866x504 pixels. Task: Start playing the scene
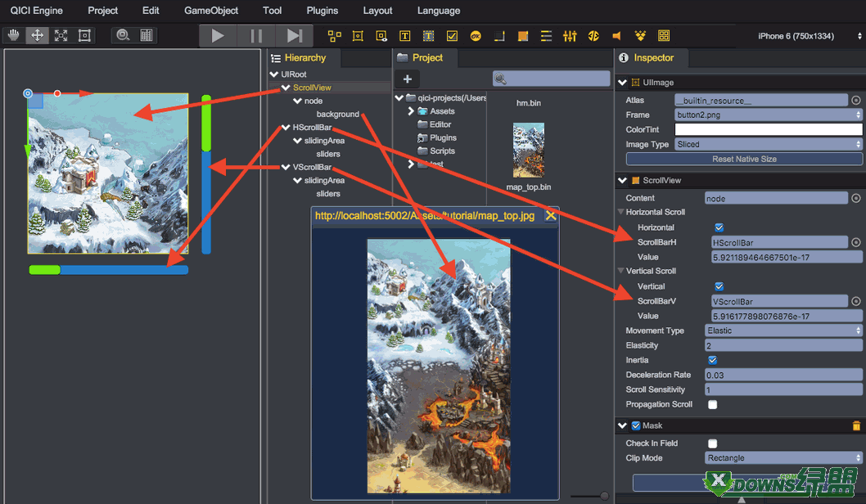click(x=218, y=36)
